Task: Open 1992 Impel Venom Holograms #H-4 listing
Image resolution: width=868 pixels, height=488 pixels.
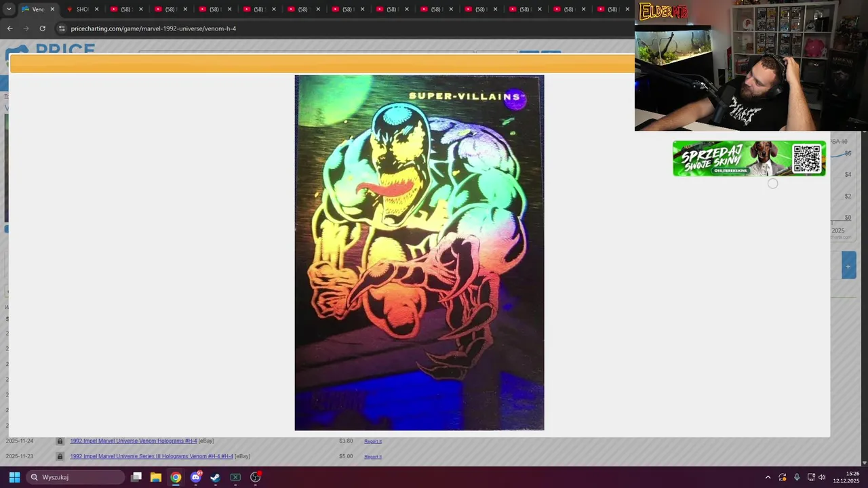Action: pyautogui.click(x=134, y=441)
